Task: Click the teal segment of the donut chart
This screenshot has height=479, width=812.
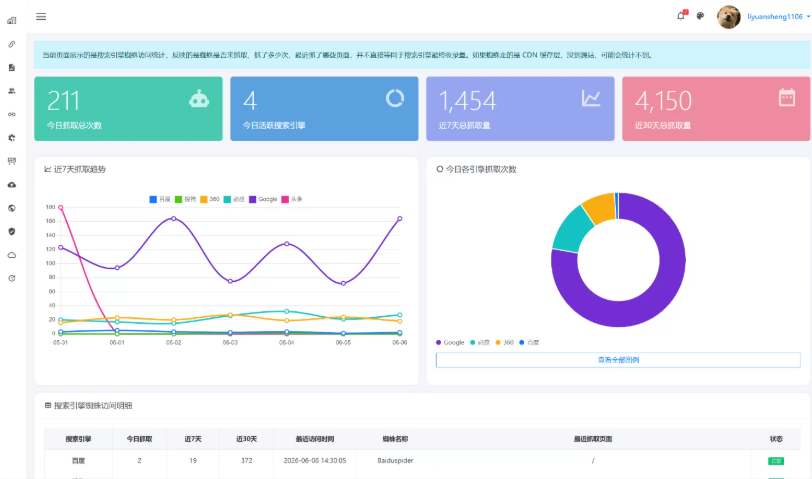Action: click(573, 230)
